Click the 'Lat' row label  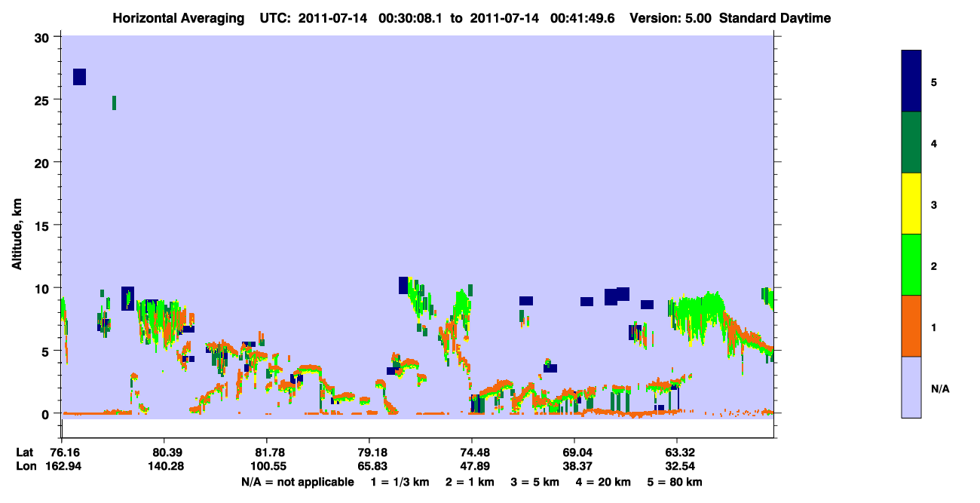coord(24,452)
